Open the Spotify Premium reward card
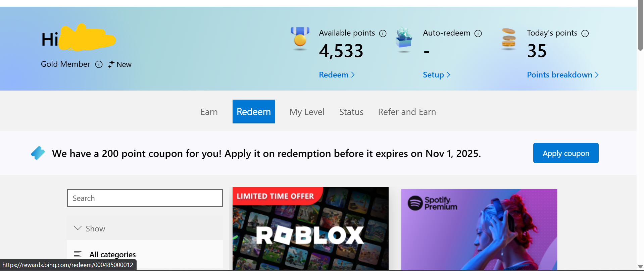Screen dimensions: 644x271 (x=479, y=230)
